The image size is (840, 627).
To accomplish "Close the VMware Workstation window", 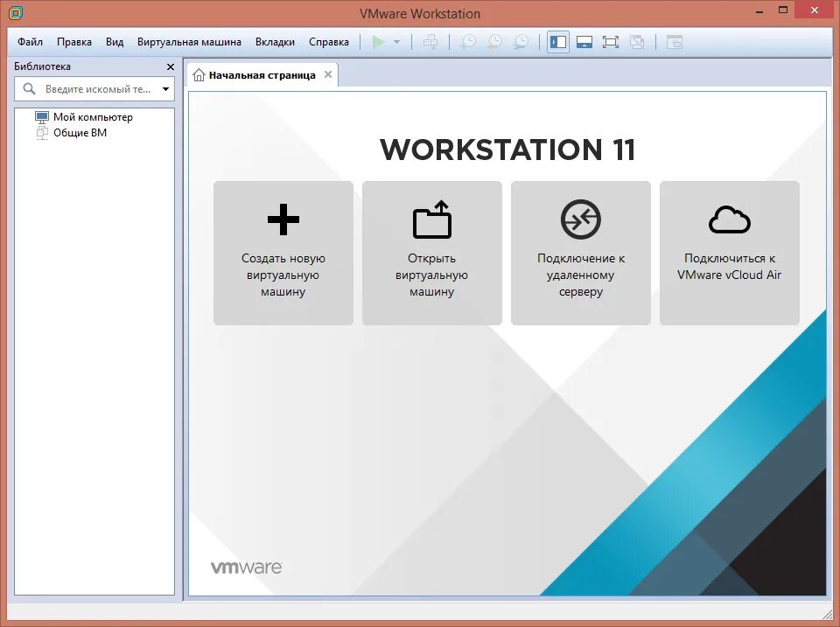I will pos(815,10).
